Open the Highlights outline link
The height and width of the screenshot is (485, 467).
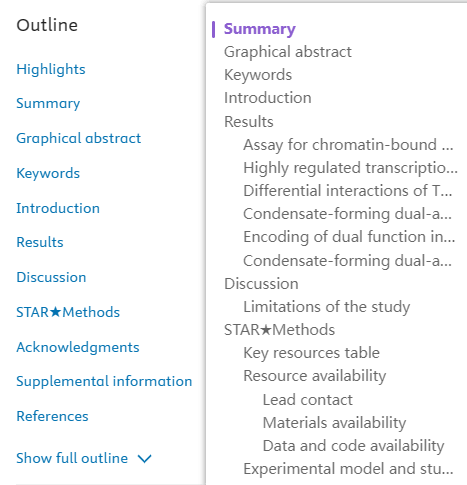[x=51, y=69]
